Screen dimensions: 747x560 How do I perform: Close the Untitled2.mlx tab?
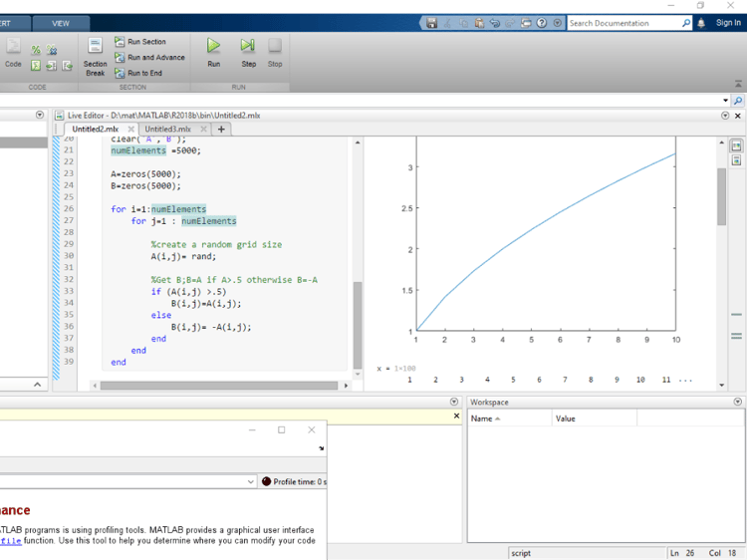[x=131, y=130]
